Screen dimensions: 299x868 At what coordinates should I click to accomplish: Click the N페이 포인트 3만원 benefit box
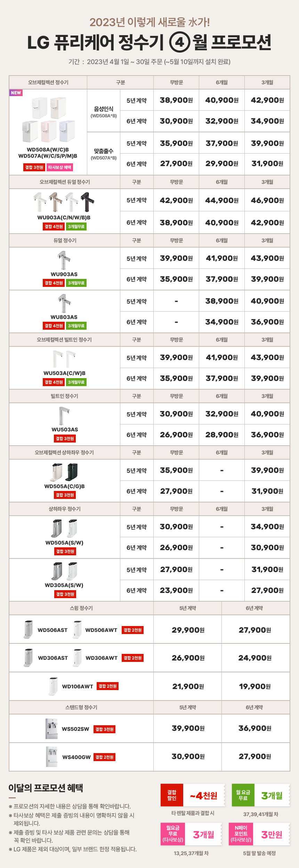[x=259, y=834]
